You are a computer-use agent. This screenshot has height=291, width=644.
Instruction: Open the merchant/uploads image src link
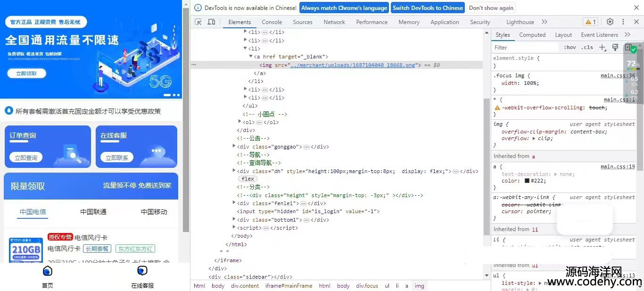tap(353, 65)
